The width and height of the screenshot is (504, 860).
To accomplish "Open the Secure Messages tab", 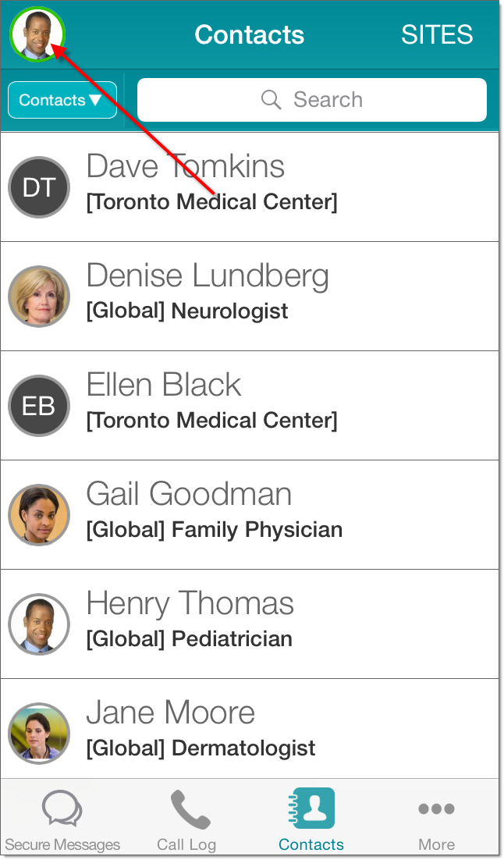I will click(x=62, y=819).
